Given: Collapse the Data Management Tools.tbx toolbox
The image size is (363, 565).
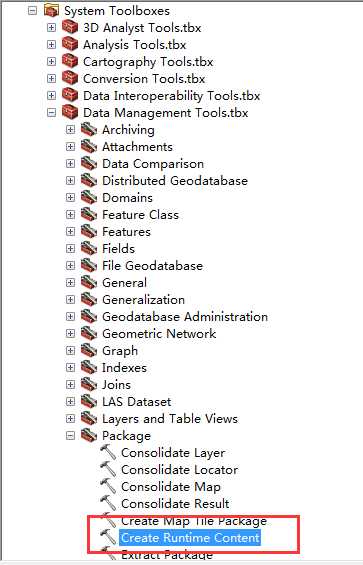Looking at the screenshot, I should pos(52,113).
